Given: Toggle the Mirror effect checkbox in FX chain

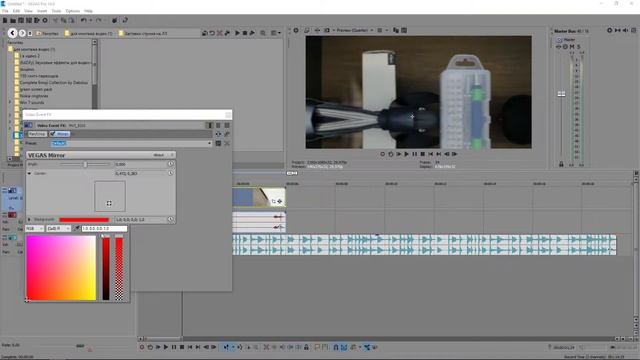Looking at the screenshot, I should (x=53, y=134).
